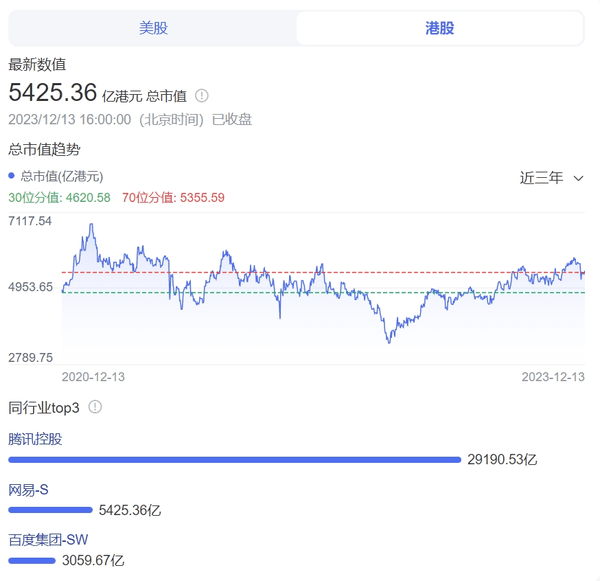Click the 5425.36 latest value figure
600x581 pixels.
point(53,93)
